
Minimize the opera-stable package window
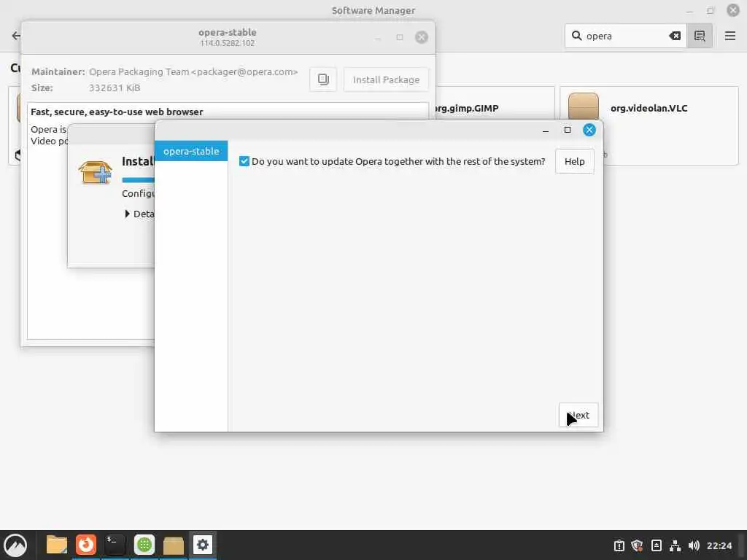(377, 37)
